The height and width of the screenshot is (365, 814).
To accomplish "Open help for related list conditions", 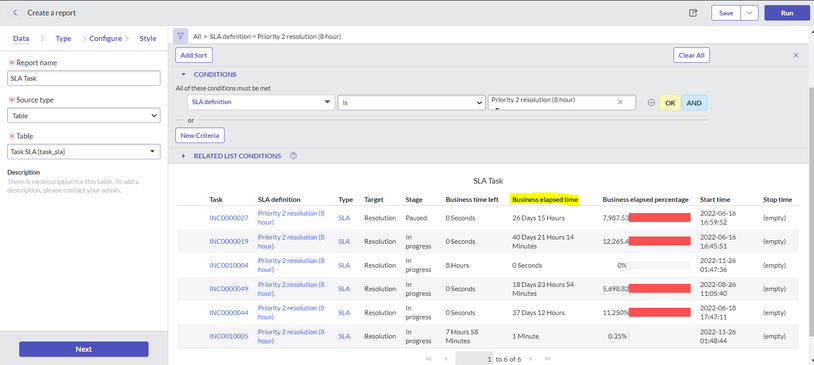I will point(293,156).
